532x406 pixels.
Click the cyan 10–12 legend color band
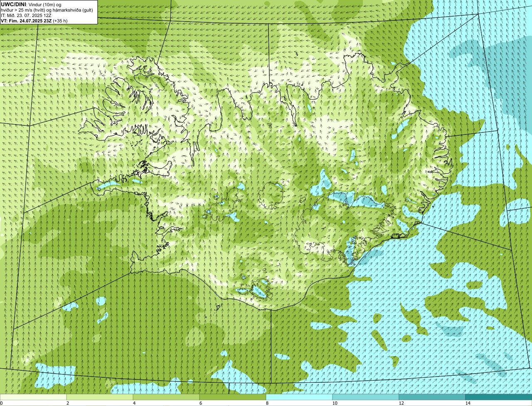click(366, 397)
